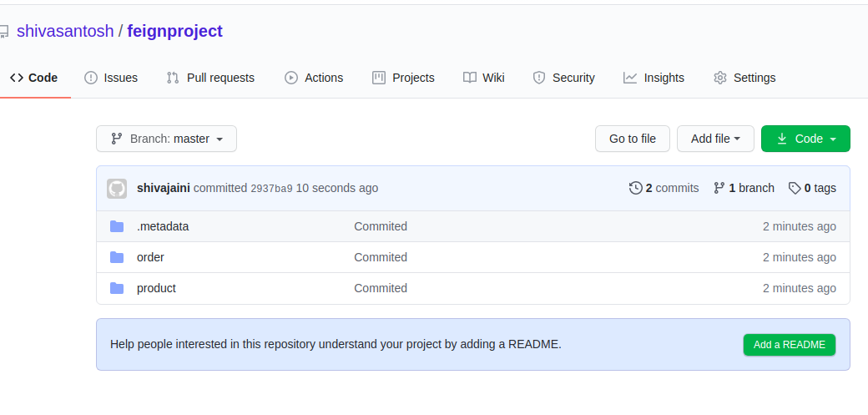Go to the Actions tab
This screenshot has height=415, width=868.
pyautogui.click(x=314, y=78)
